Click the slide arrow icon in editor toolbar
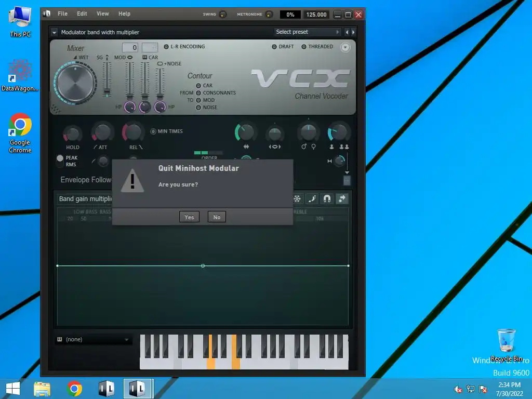 click(342, 199)
